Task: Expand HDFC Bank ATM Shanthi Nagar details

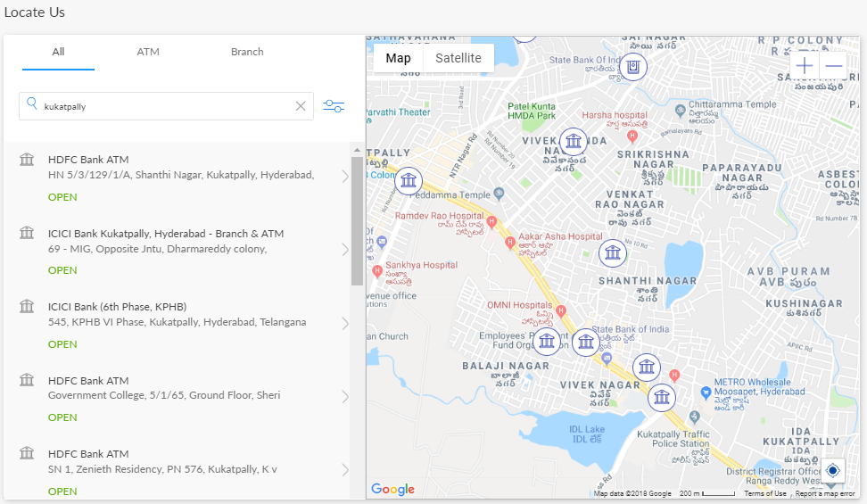Action: click(345, 176)
